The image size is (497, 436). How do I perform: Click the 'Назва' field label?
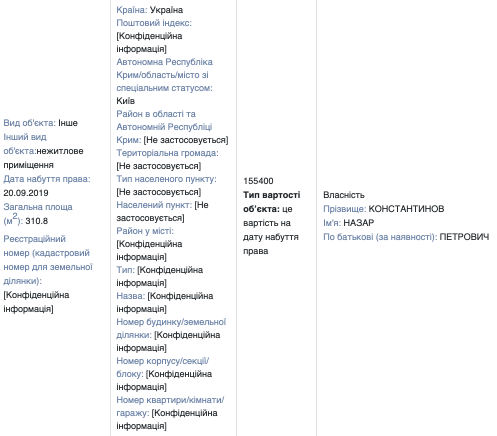tap(131, 296)
